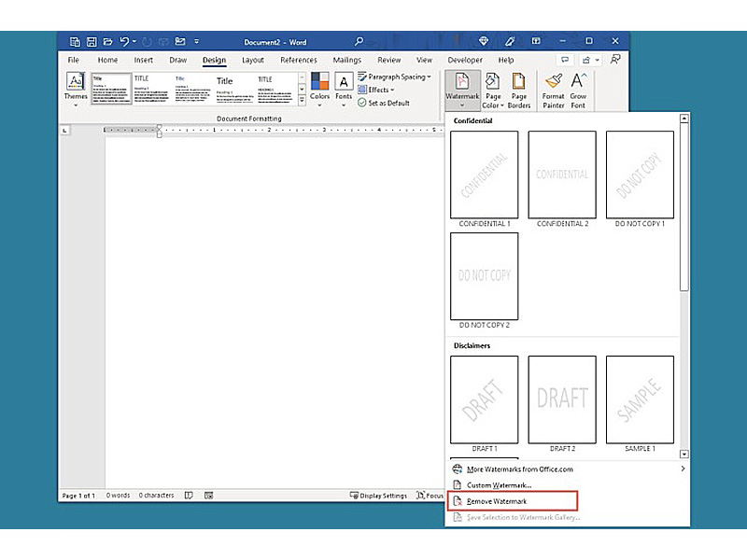The image size is (747, 560).
Task: Click the watermark gallery scroll down arrow
Action: [x=684, y=454]
